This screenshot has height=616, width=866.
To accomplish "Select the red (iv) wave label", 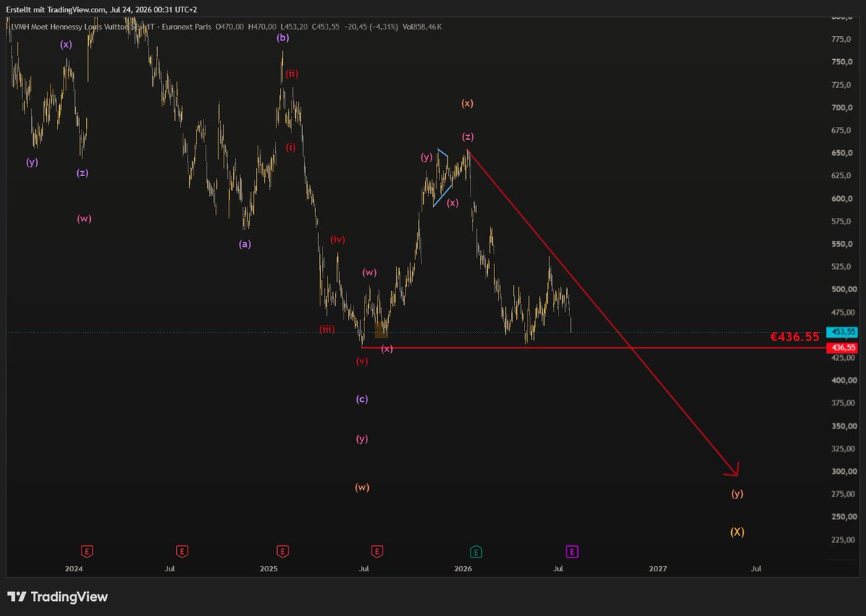I will pos(338,239).
